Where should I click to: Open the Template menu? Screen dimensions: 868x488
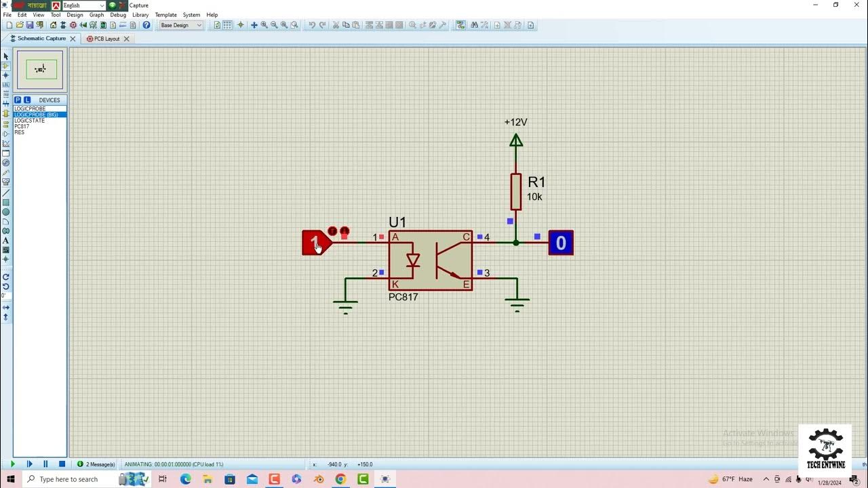(165, 15)
